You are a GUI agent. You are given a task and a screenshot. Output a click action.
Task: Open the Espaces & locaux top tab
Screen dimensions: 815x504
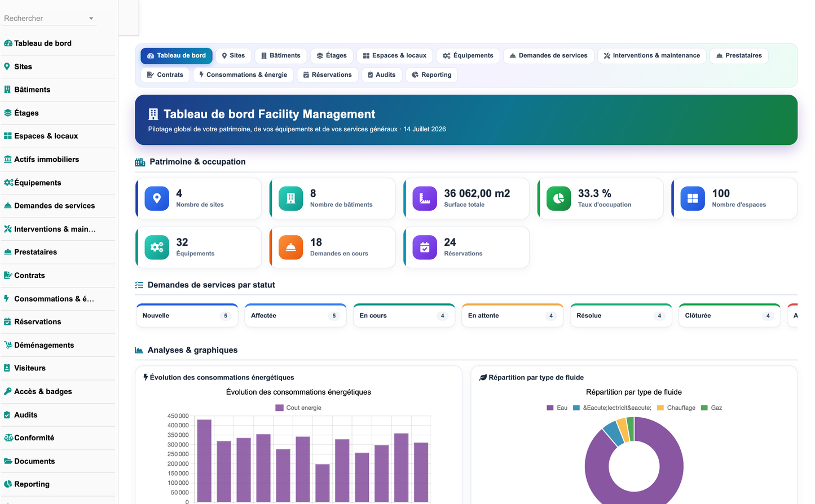(x=395, y=56)
